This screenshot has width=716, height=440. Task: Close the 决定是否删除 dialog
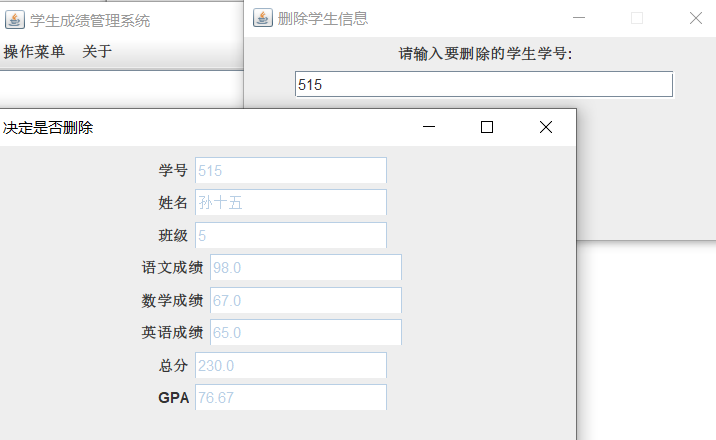(546, 127)
